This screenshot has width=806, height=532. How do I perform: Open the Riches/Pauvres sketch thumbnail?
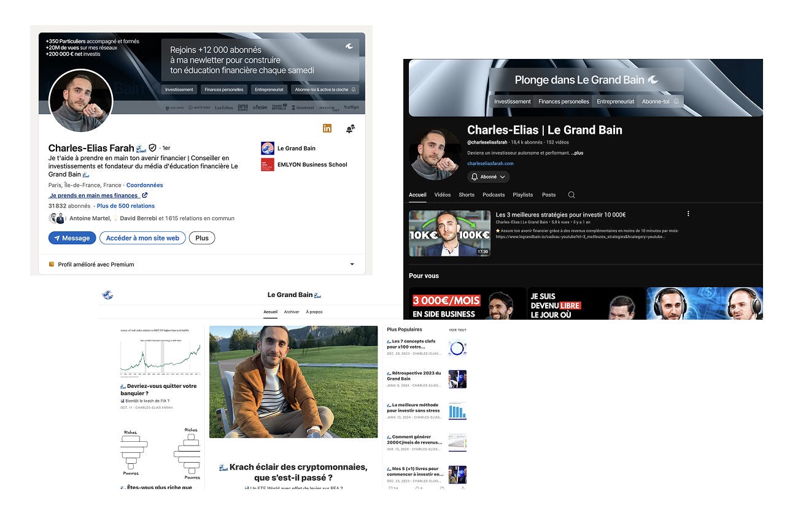[160, 453]
